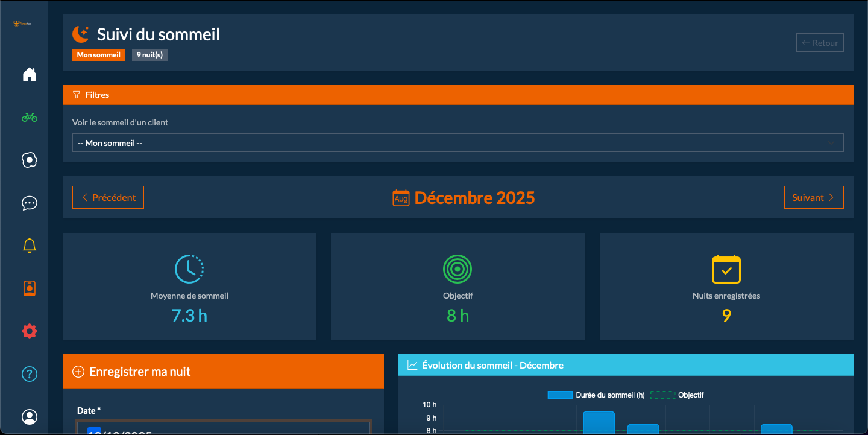This screenshot has height=435, width=868.
Task: Open the home icon in sidebar
Action: point(29,74)
